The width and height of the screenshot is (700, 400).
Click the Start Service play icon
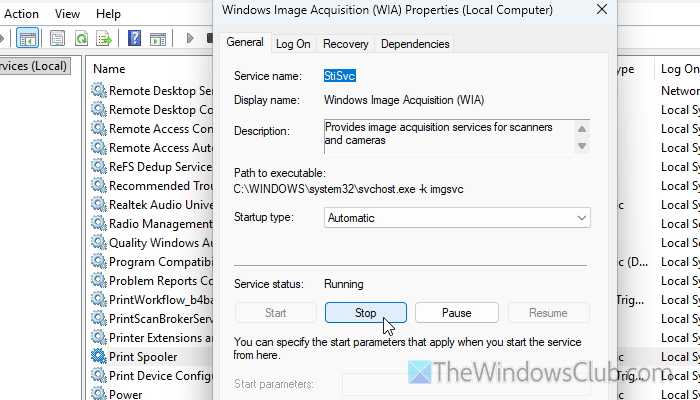coord(190,38)
